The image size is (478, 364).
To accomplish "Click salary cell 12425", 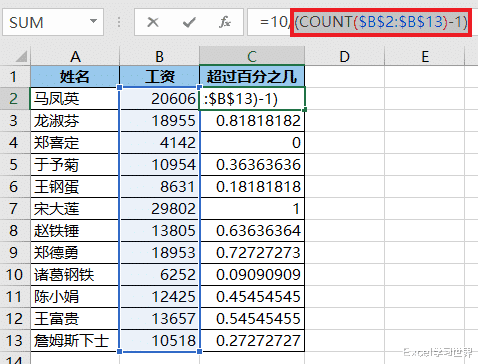I will point(159,297).
